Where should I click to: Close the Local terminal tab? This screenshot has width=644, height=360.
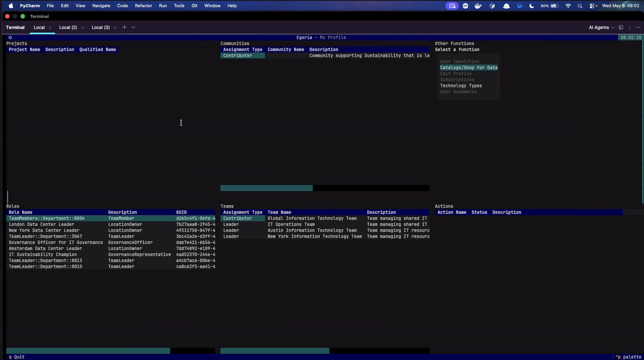point(50,27)
